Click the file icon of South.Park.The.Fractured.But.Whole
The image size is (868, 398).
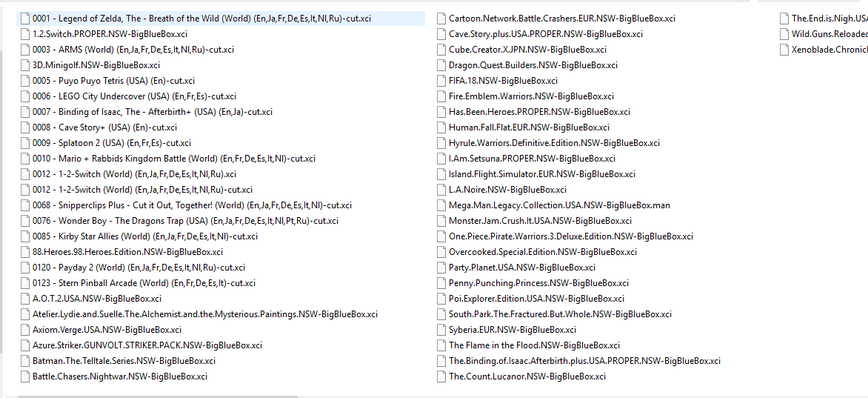[x=441, y=314]
